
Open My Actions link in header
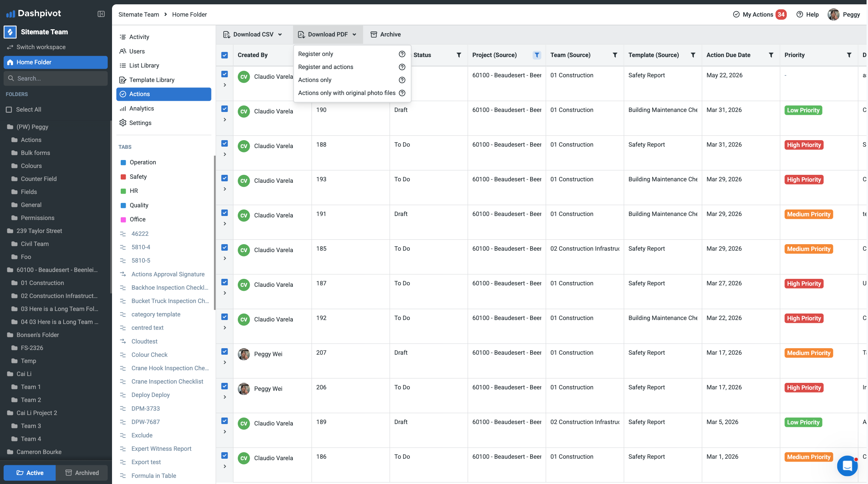758,14
